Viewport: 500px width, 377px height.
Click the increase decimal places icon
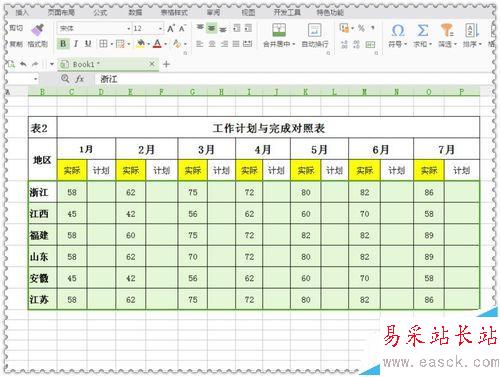[344, 44]
